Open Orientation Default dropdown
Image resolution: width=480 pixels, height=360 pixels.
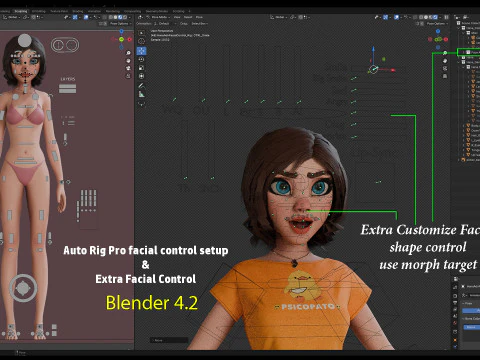pyautogui.click(x=164, y=24)
